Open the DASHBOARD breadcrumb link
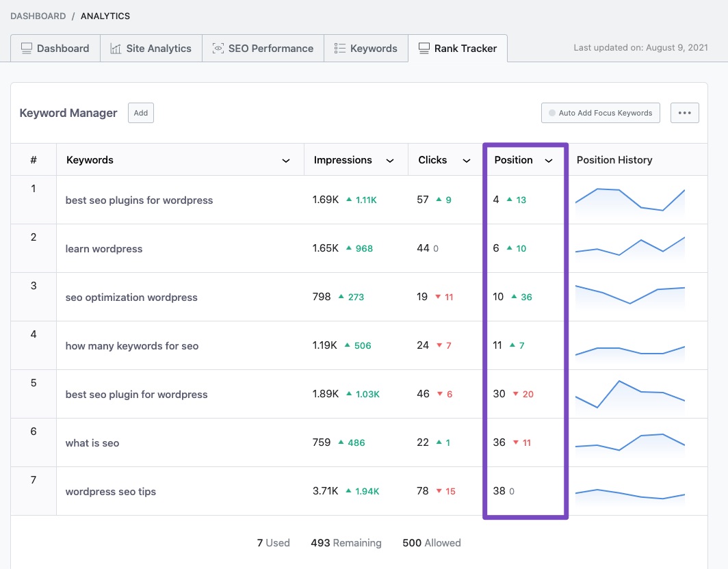This screenshot has height=569, width=728. [36, 16]
